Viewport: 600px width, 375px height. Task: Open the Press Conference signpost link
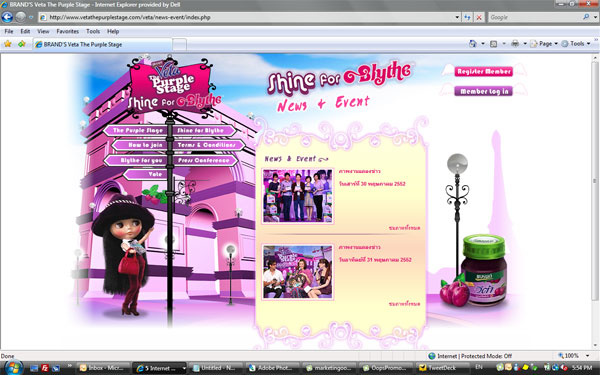205,160
